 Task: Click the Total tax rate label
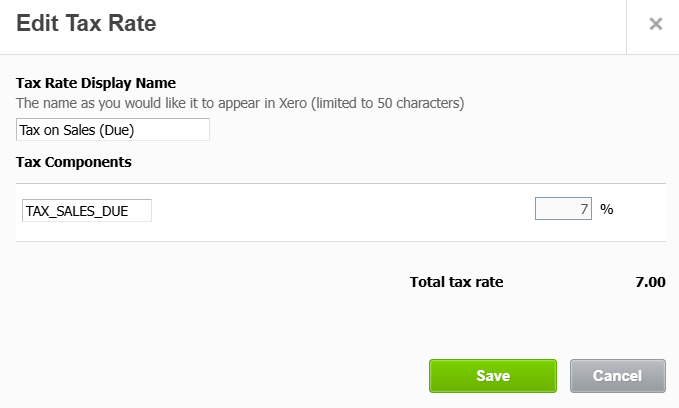click(456, 282)
